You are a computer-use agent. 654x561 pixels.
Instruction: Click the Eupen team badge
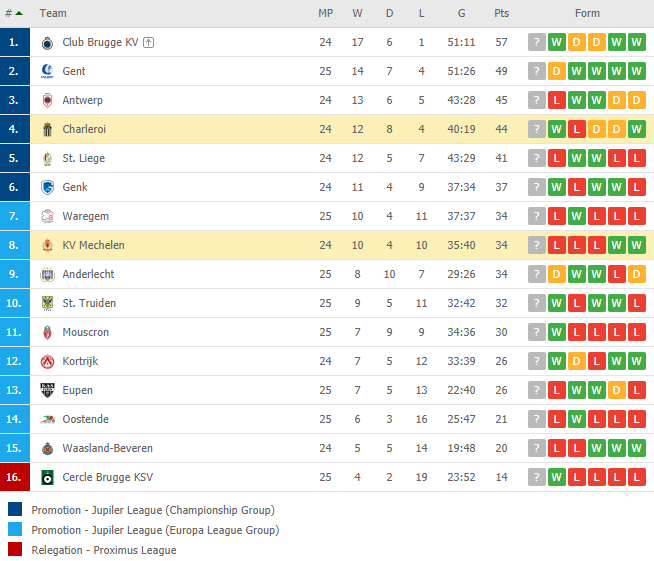[47, 390]
